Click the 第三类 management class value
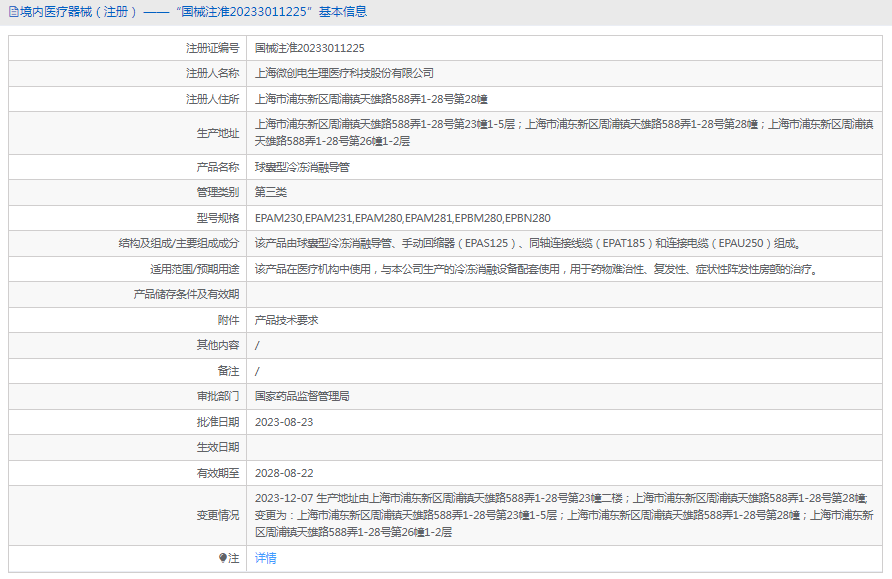 (271, 192)
